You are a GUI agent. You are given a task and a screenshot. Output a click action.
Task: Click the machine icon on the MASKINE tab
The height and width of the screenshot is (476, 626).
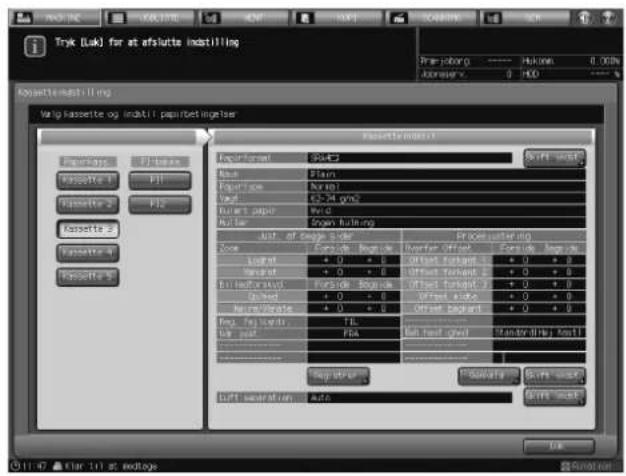[23, 18]
